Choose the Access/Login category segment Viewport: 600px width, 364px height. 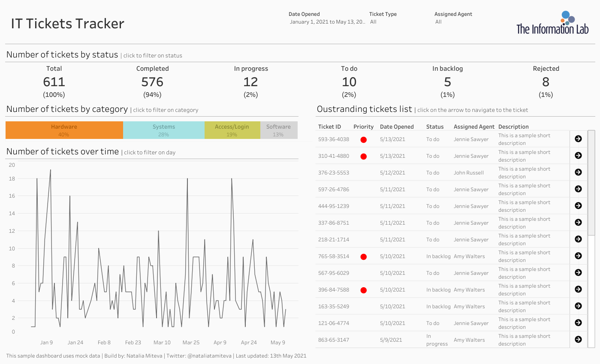(x=232, y=130)
